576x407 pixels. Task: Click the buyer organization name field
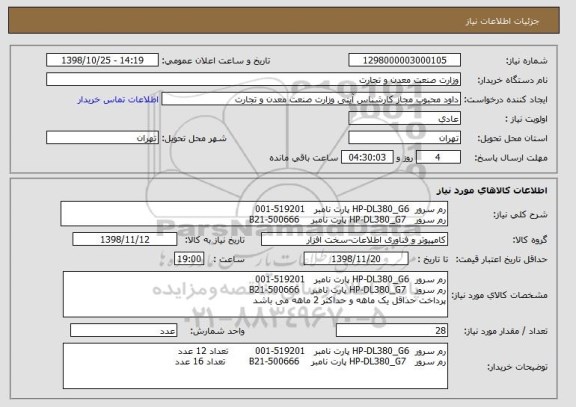point(253,80)
